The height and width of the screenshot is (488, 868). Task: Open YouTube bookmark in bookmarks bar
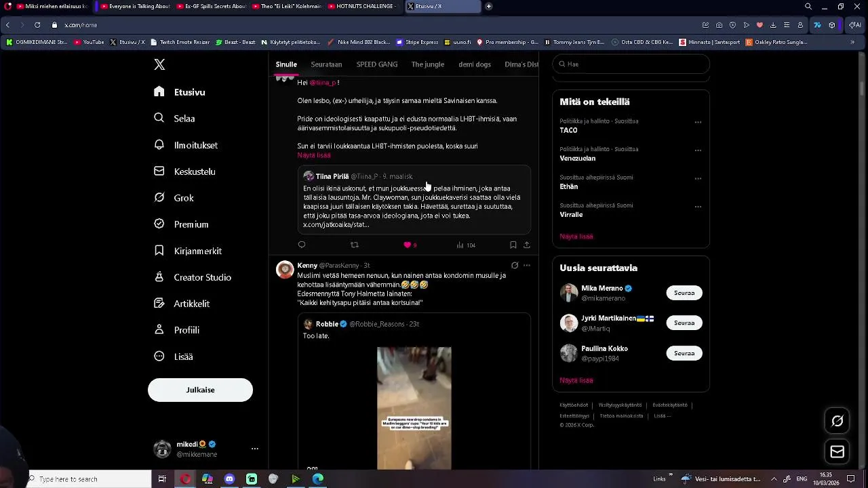click(x=89, y=42)
